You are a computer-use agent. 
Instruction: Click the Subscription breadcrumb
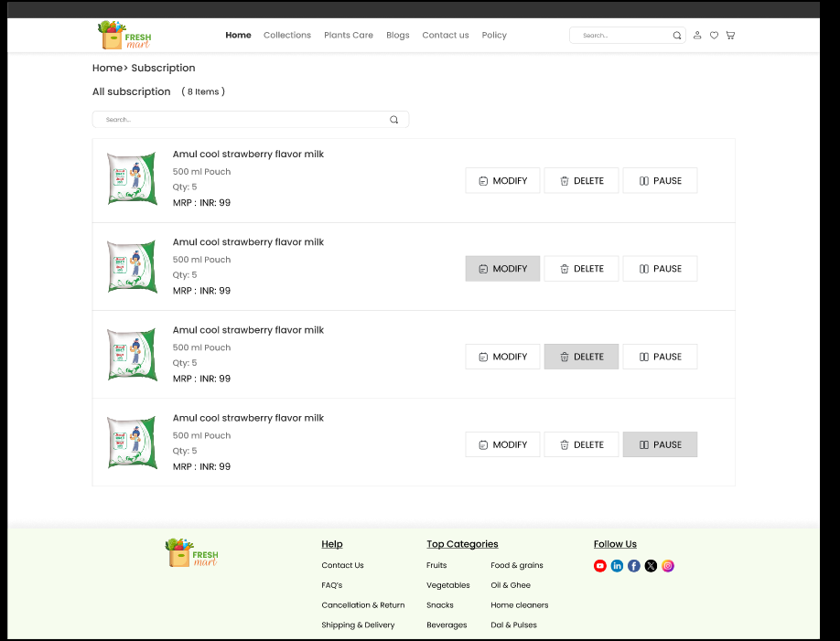[x=164, y=68]
